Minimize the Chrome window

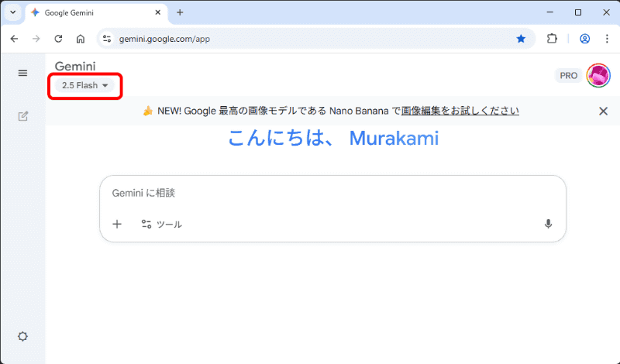tap(550, 12)
